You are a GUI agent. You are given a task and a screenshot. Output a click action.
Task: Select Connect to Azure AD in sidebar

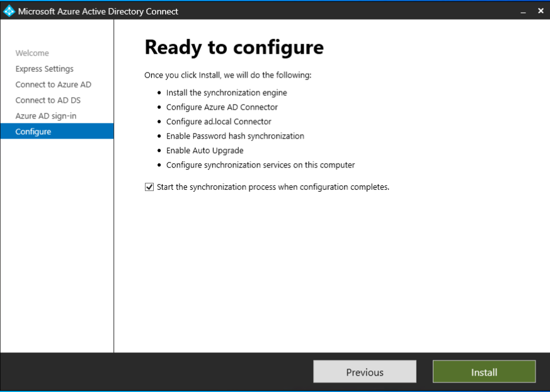[x=53, y=84]
